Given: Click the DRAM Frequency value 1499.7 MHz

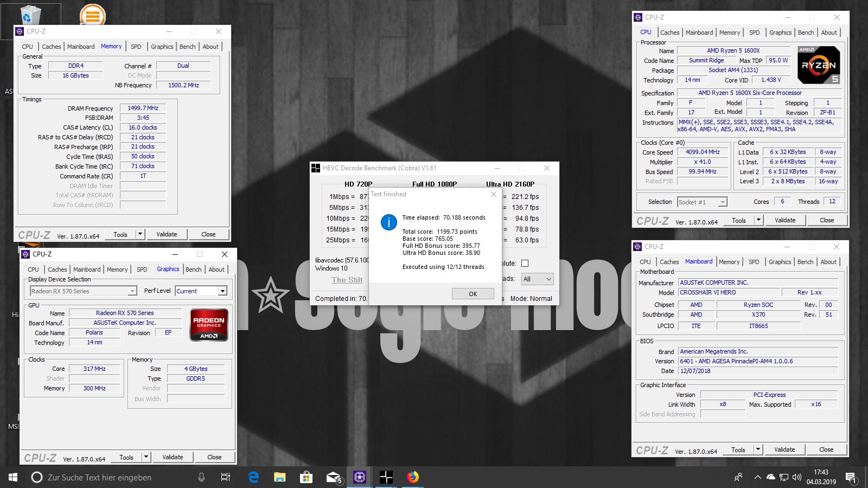Looking at the screenshot, I should point(143,108).
